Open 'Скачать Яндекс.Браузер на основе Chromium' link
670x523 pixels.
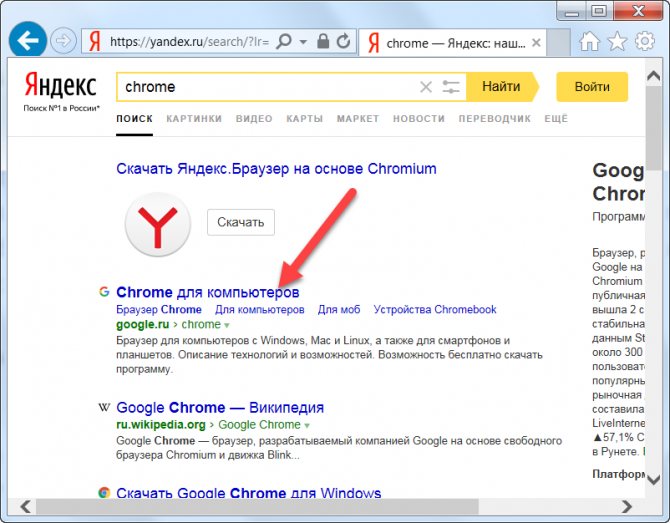pyautogui.click(x=276, y=169)
